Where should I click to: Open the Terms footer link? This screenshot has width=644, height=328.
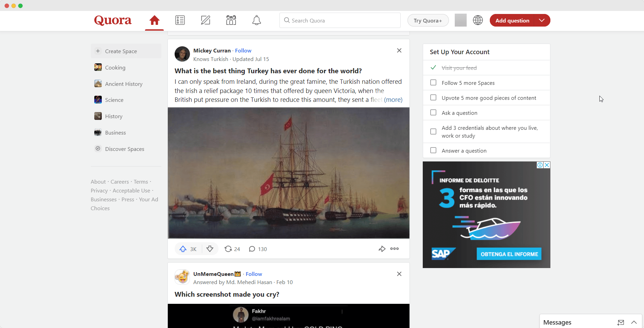pos(141,182)
